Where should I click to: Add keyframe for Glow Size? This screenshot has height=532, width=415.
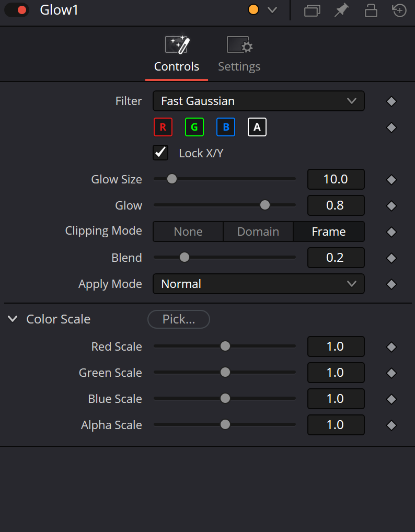click(391, 180)
